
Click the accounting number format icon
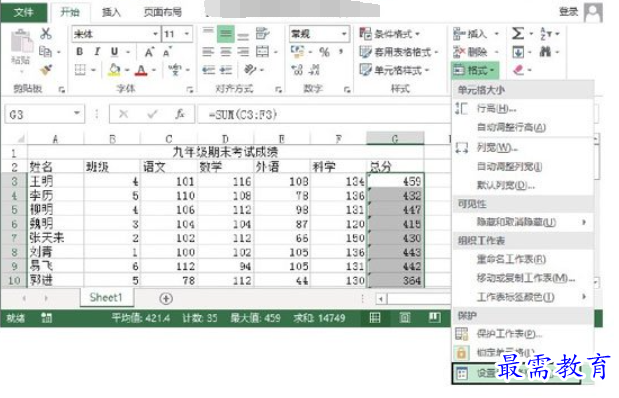pyautogui.click(x=297, y=52)
